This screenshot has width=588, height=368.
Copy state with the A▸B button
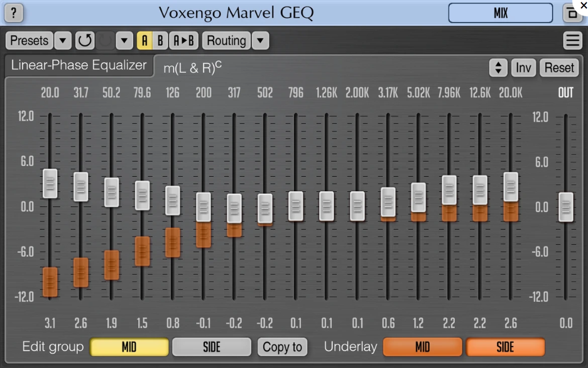click(x=183, y=40)
